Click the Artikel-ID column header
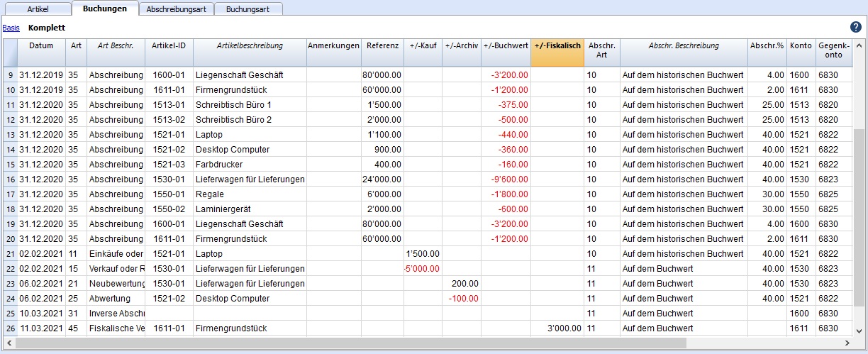This screenshot has width=868, height=354. click(x=169, y=52)
